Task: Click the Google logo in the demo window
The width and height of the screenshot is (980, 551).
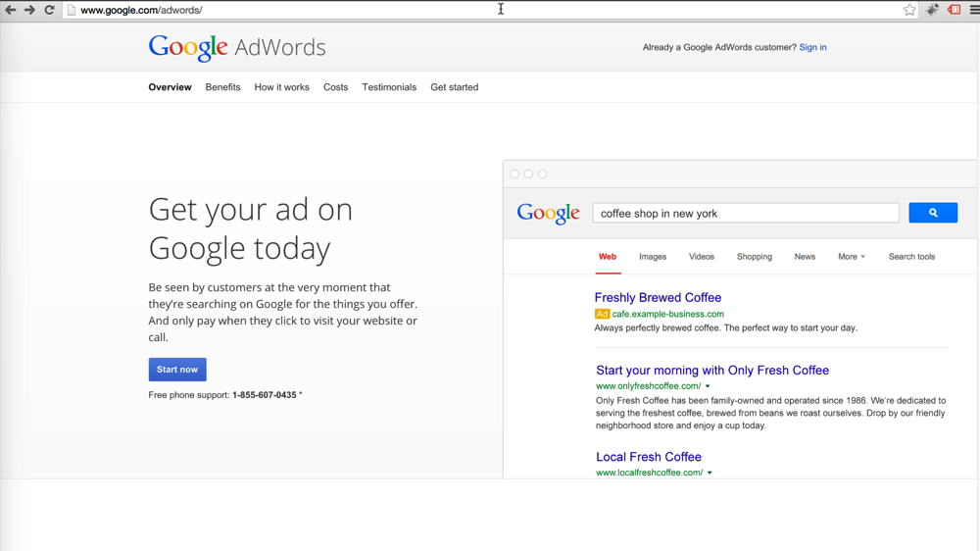Action: 548,214
